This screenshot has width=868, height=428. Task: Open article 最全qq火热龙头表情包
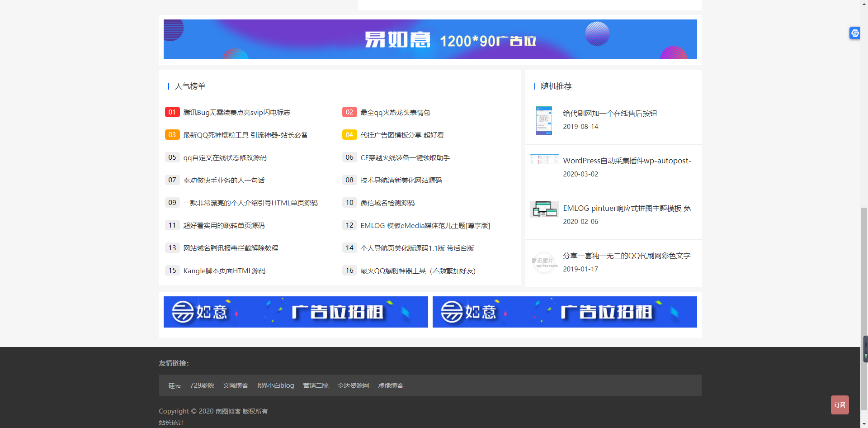(x=395, y=112)
